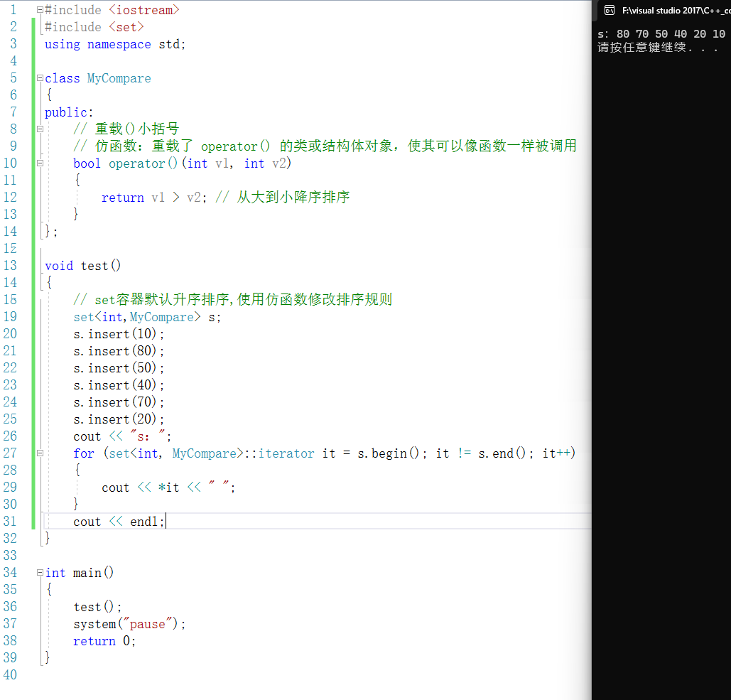Viewport: 731px width, 700px height.
Task: Click 'cout << "s: ";' statement
Action: tap(122, 436)
